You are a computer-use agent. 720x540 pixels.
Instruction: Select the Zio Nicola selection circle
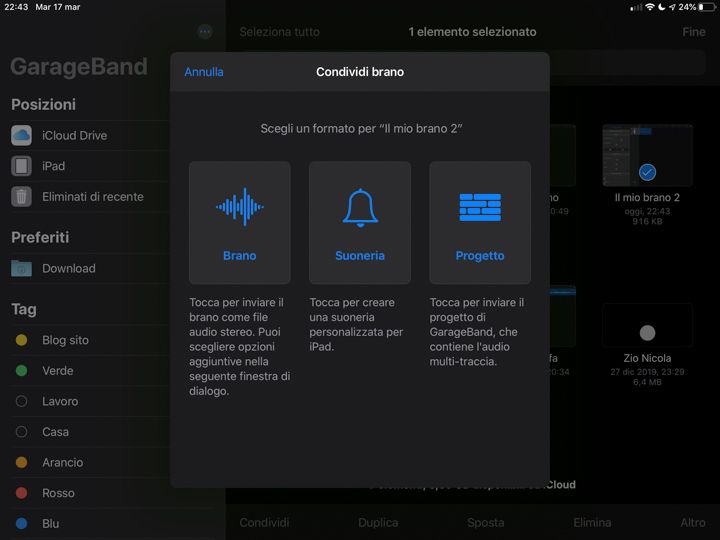(x=647, y=332)
